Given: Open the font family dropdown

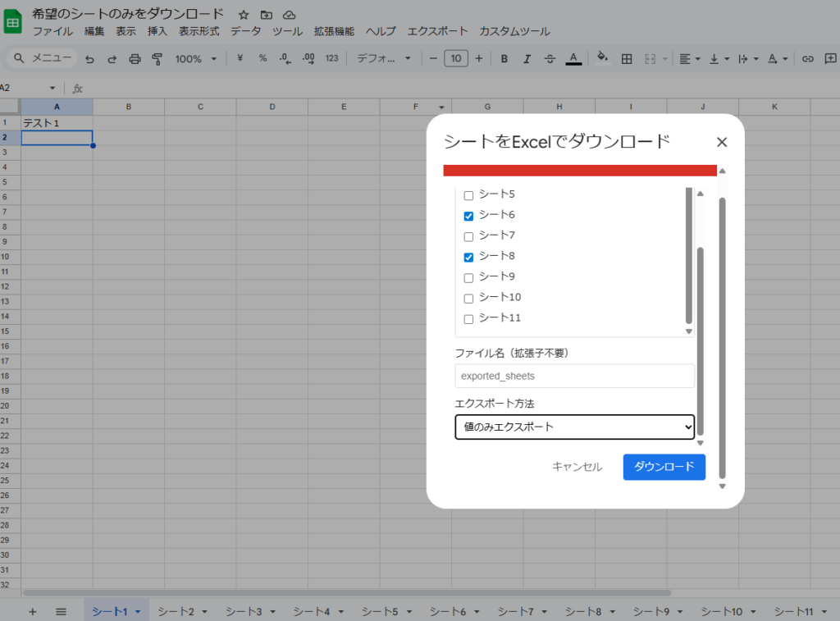Looking at the screenshot, I should click(x=384, y=58).
